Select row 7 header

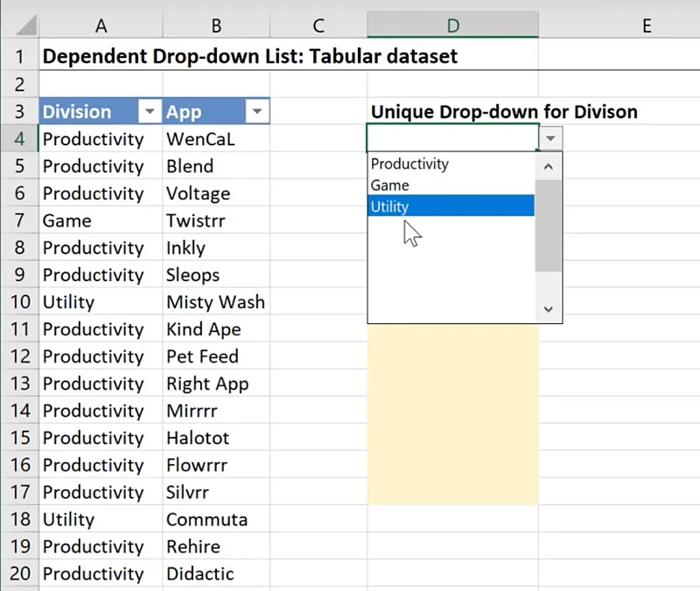pos(18,221)
